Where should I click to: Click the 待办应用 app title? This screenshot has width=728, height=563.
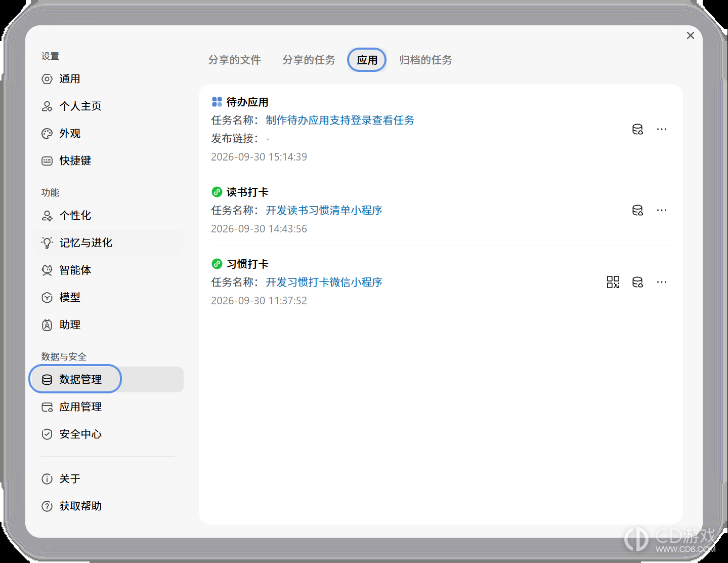point(247,102)
